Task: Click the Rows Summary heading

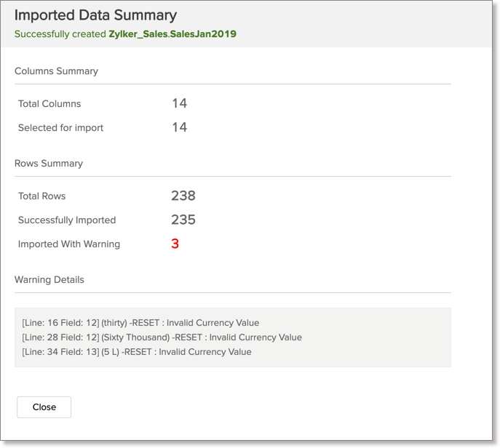Action: pos(49,164)
